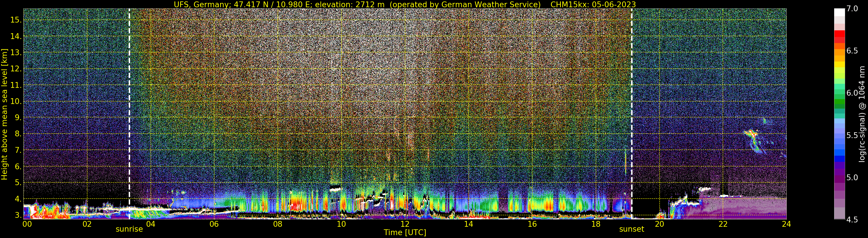Image resolution: width=868 pixels, height=238 pixels.
Task: Click the height axis tick '4.'
Action: click(18, 199)
